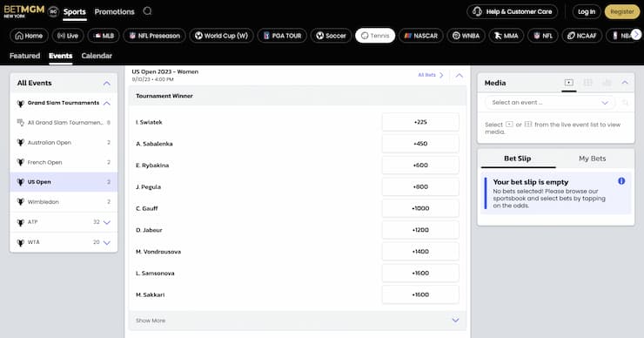
Task: Select the PGA TOUR chip
Action: (x=282, y=36)
